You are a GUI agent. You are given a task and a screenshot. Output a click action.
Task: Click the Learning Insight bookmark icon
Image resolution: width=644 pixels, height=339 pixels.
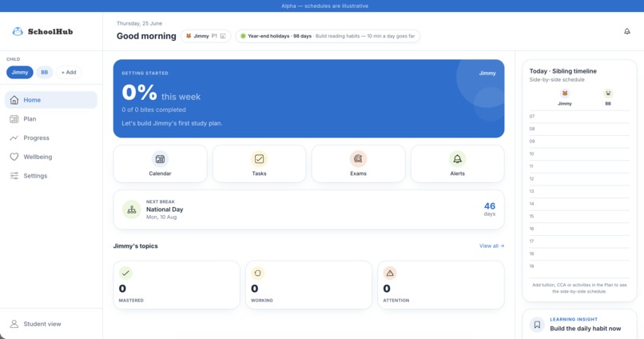[x=537, y=325]
